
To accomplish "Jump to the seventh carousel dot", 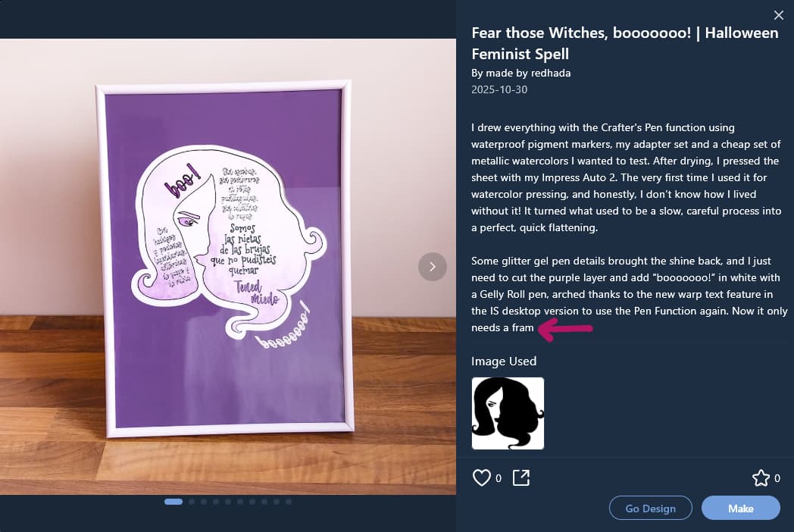I will point(252,502).
